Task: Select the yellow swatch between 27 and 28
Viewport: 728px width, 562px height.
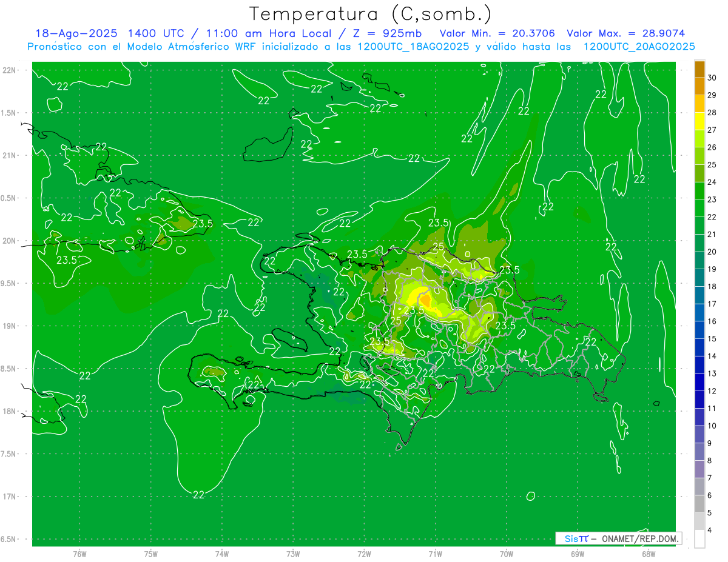Action: tap(699, 121)
